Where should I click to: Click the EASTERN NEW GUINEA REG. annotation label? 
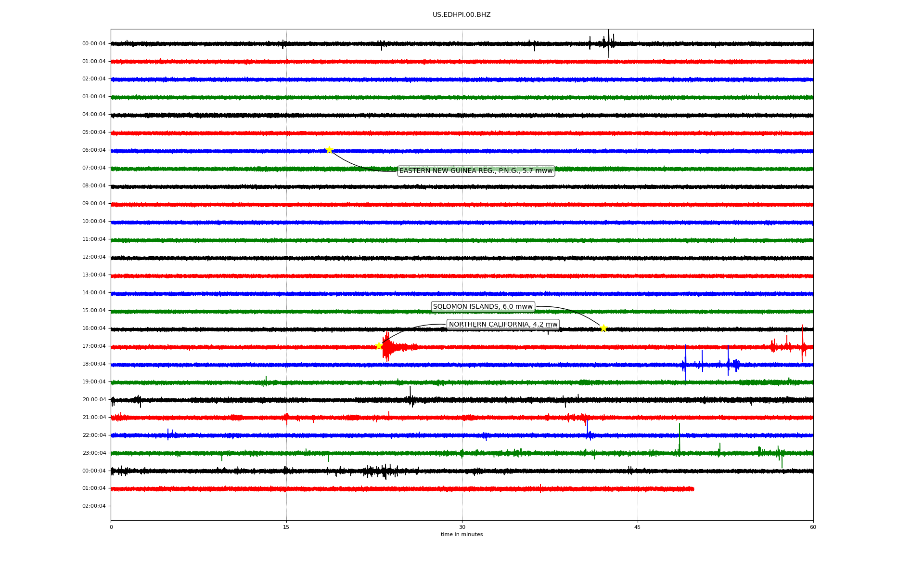475,171
